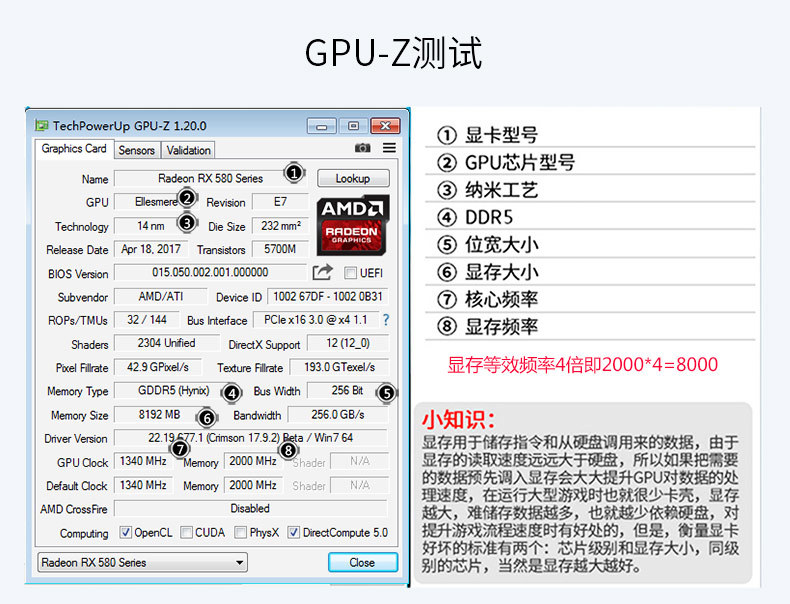The width and height of the screenshot is (790, 604).
Task: Click the Release Date value Apr 18, 2017
Action: tap(151, 249)
